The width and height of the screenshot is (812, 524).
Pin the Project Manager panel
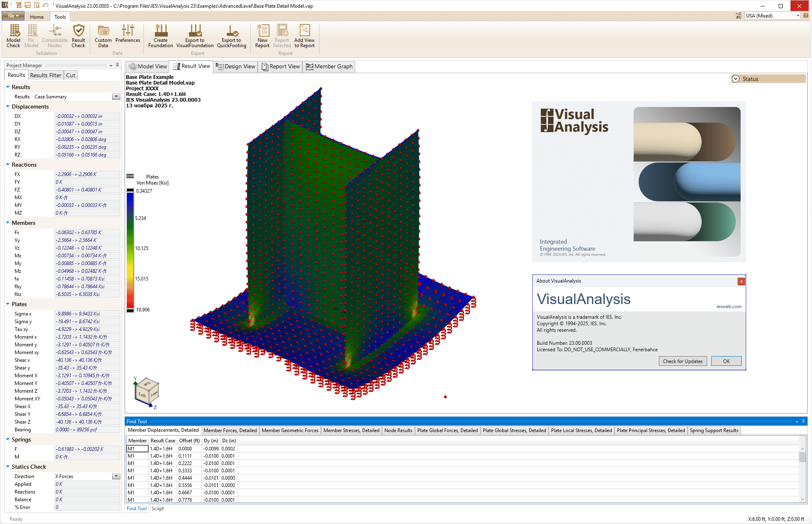117,65
